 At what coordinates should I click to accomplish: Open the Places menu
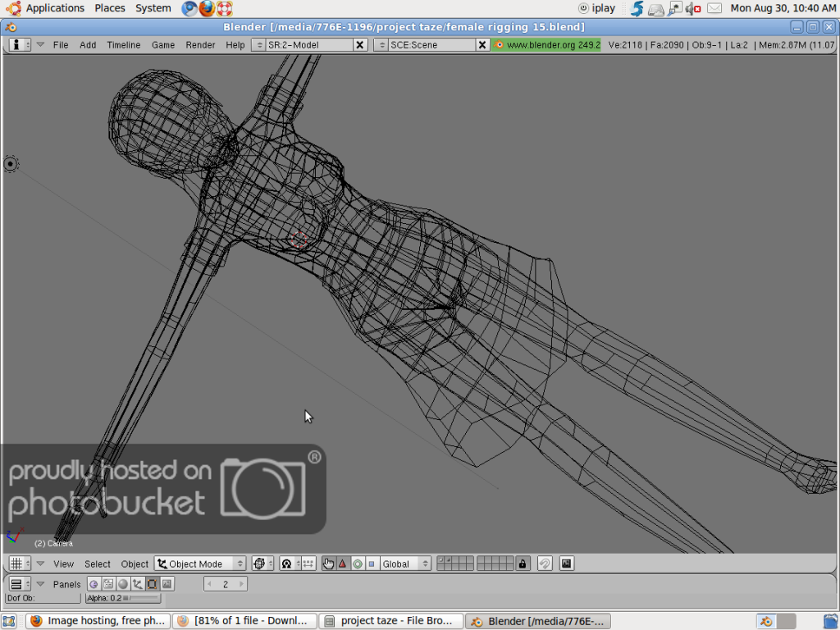tap(110, 8)
